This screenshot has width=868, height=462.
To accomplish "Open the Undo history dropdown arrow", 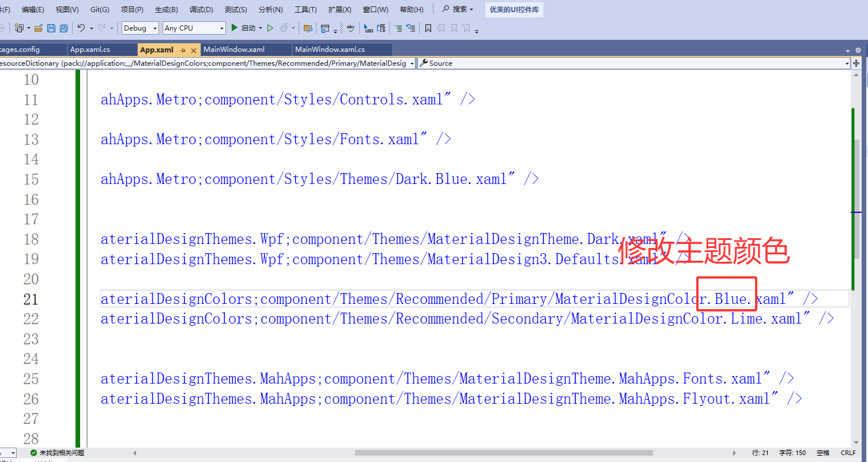I will click(x=91, y=28).
